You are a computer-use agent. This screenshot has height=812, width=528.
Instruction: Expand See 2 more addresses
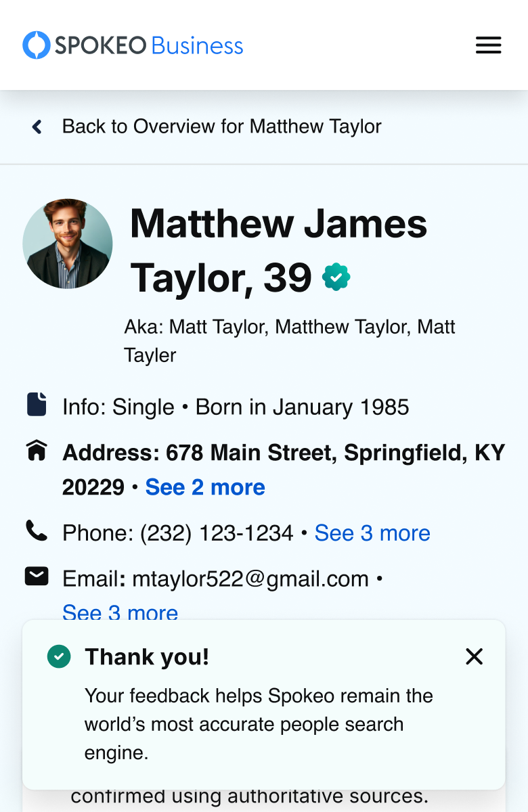205,487
